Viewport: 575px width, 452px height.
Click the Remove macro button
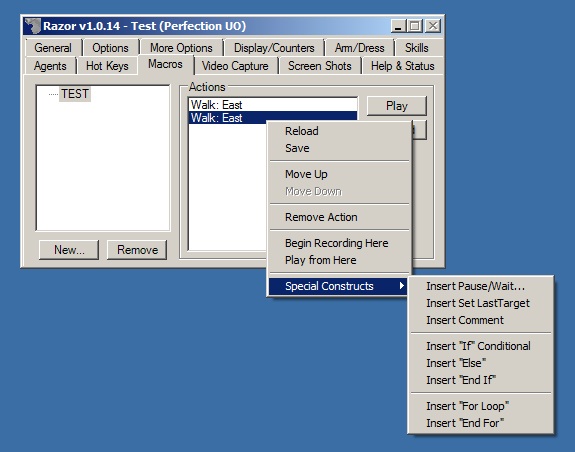(x=137, y=250)
